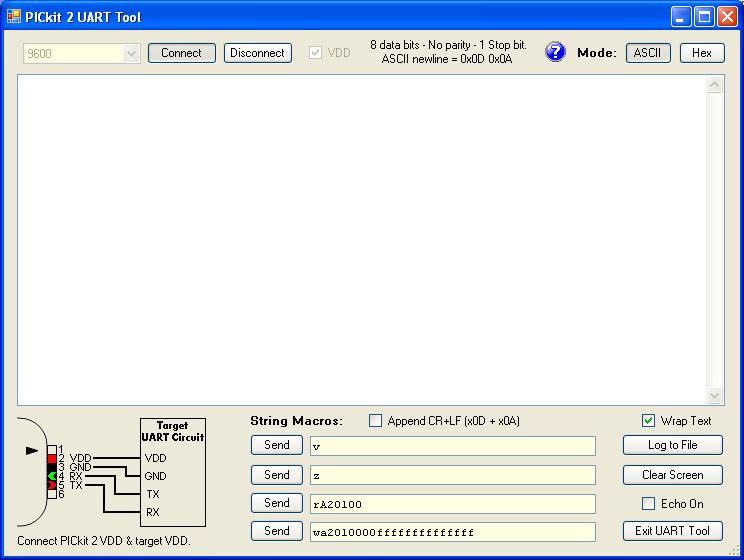The width and height of the screenshot is (744, 560).
Task: Toggle the VDD checkbox
Action: 315,53
